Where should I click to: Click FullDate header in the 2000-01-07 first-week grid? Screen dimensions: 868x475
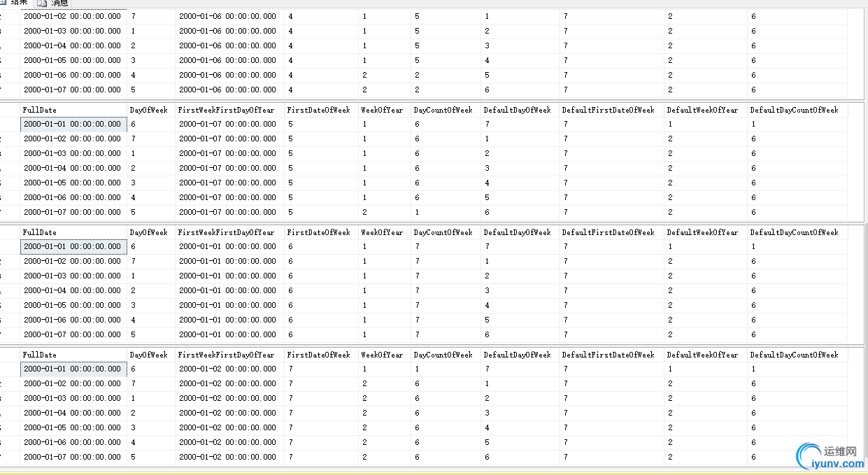(x=73, y=110)
